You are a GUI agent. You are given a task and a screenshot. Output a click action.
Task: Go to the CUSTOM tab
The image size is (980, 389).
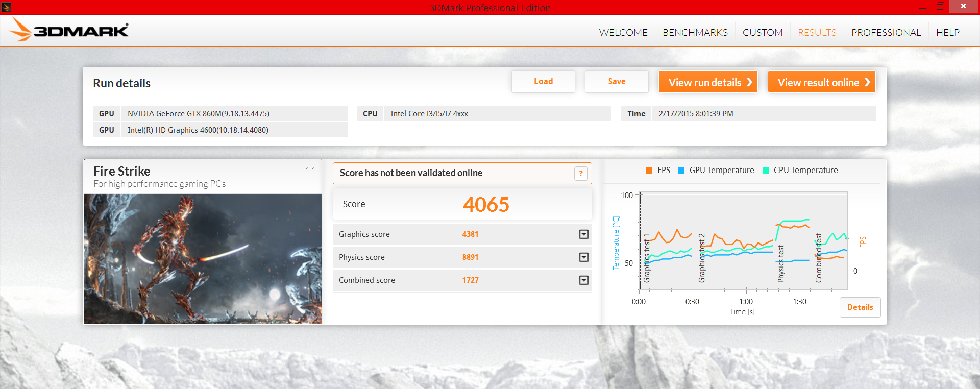click(763, 32)
